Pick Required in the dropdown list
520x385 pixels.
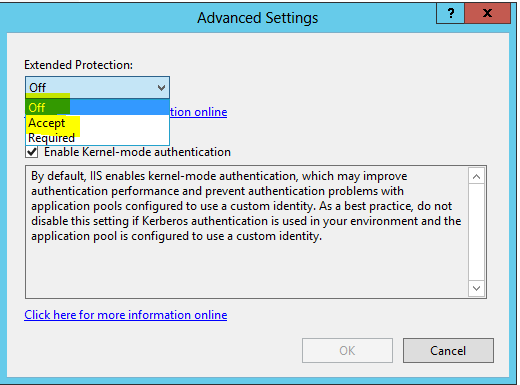pyautogui.click(x=97, y=138)
